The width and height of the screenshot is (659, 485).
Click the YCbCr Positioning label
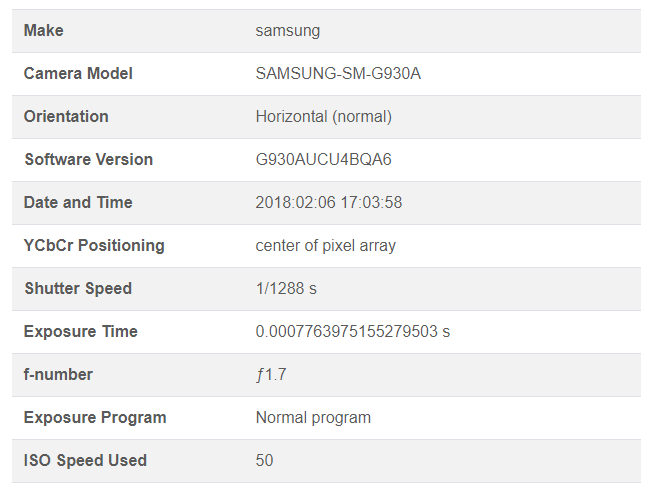pyautogui.click(x=94, y=246)
